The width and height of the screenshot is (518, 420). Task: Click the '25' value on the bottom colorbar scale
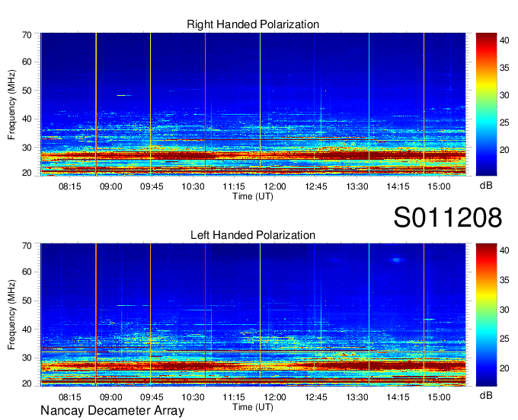tap(504, 339)
